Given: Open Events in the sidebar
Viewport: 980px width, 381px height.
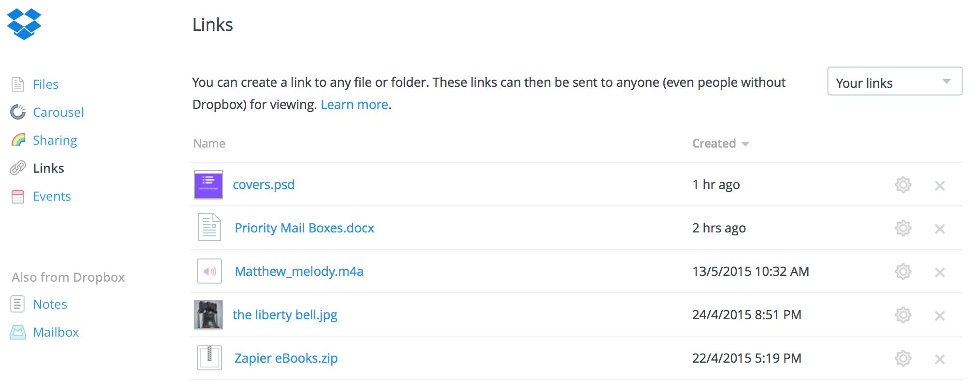Looking at the screenshot, I should [x=52, y=196].
